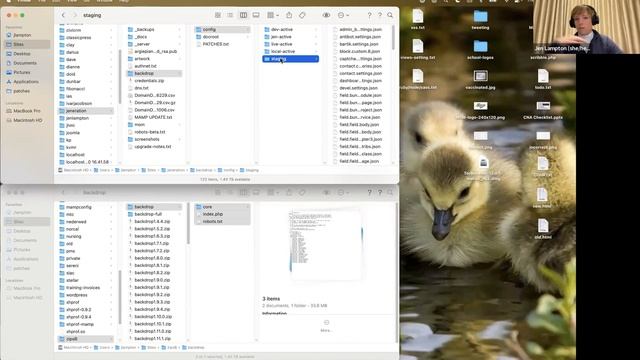Click the More button in preview pane
The width and height of the screenshot is (640, 360).
[x=326, y=326]
